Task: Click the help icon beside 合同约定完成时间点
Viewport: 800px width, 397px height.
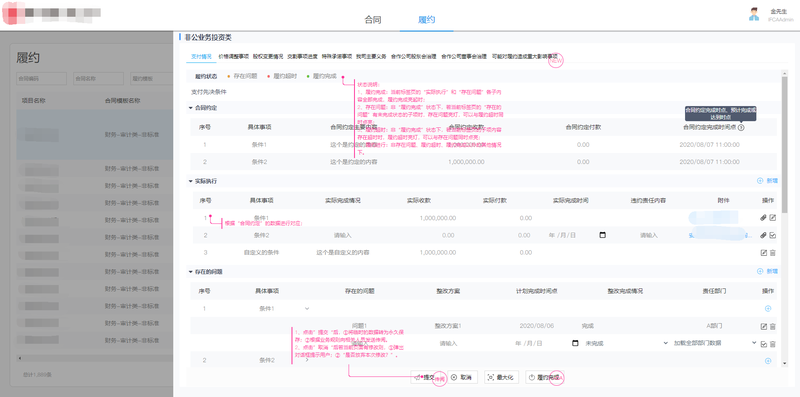Action: [741, 128]
